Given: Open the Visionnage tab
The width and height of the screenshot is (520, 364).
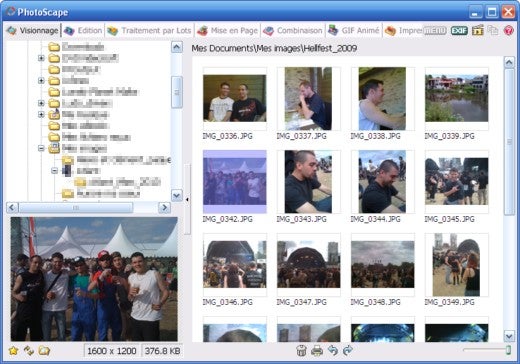Looking at the screenshot, I should point(32,31).
